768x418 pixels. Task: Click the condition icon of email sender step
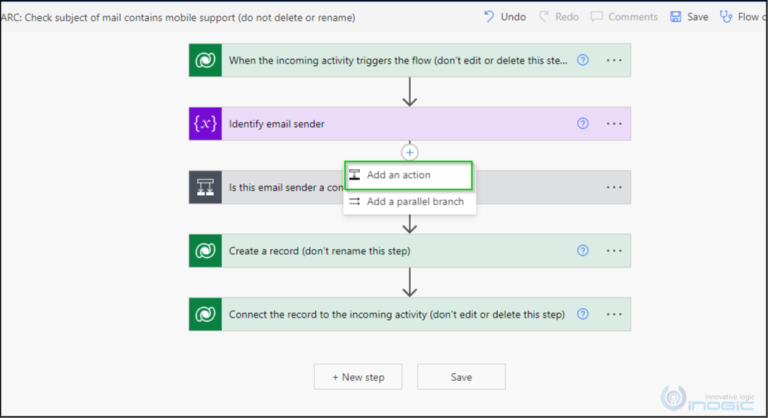pyautogui.click(x=205, y=187)
